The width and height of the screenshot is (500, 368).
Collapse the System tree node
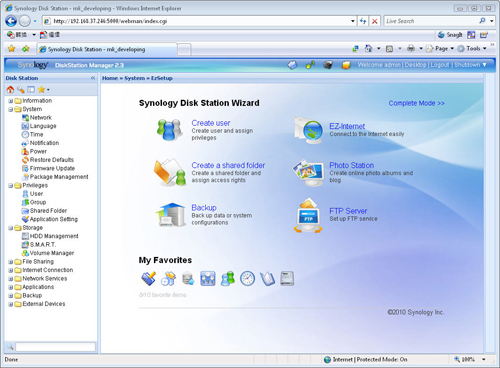click(x=10, y=109)
